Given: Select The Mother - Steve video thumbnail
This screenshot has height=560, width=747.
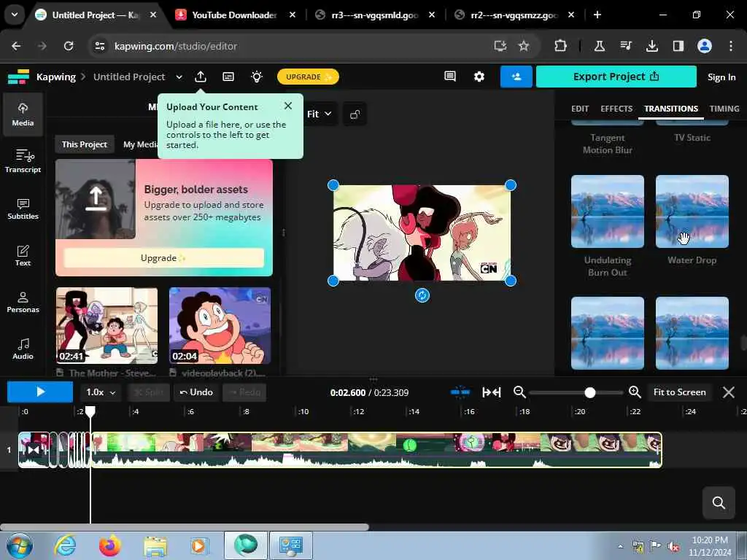Looking at the screenshot, I should coord(107,326).
